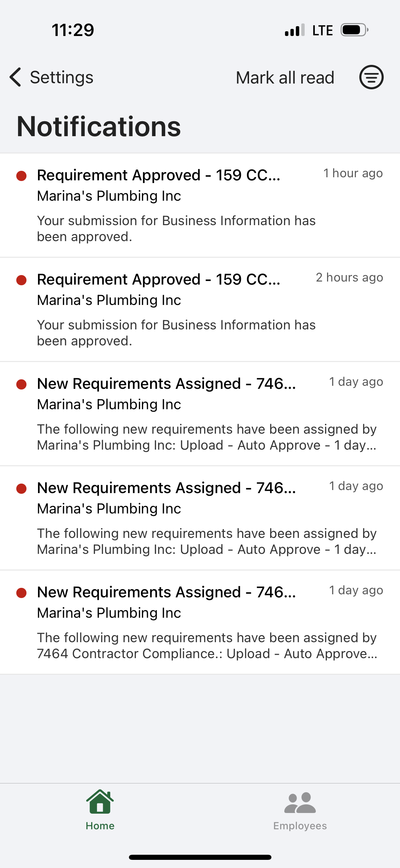Tap the back chevron to Settings
The width and height of the screenshot is (400, 868).
point(15,77)
